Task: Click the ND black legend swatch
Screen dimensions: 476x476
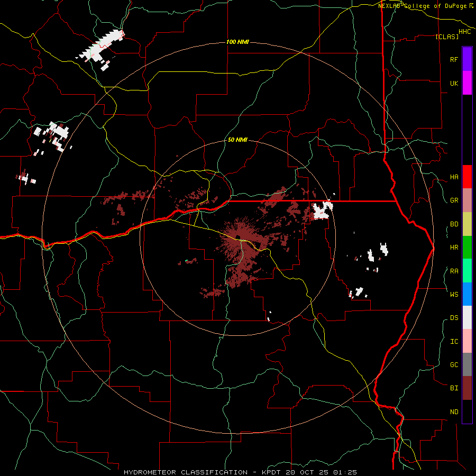Action: [467, 411]
